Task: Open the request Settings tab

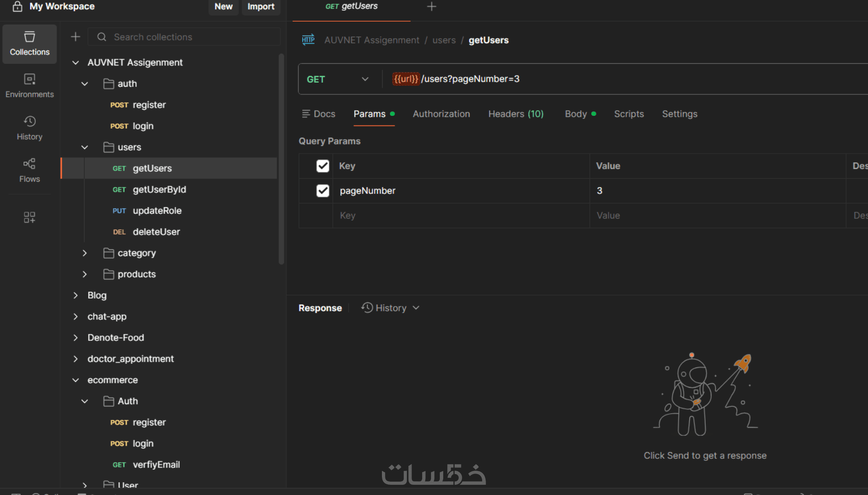Action: [x=680, y=114]
